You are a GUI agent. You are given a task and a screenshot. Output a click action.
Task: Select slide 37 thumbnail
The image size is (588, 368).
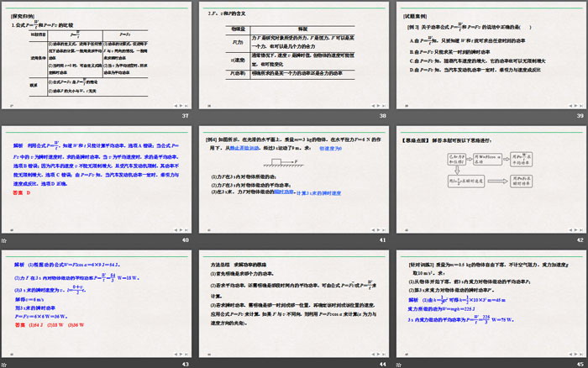[98, 54]
